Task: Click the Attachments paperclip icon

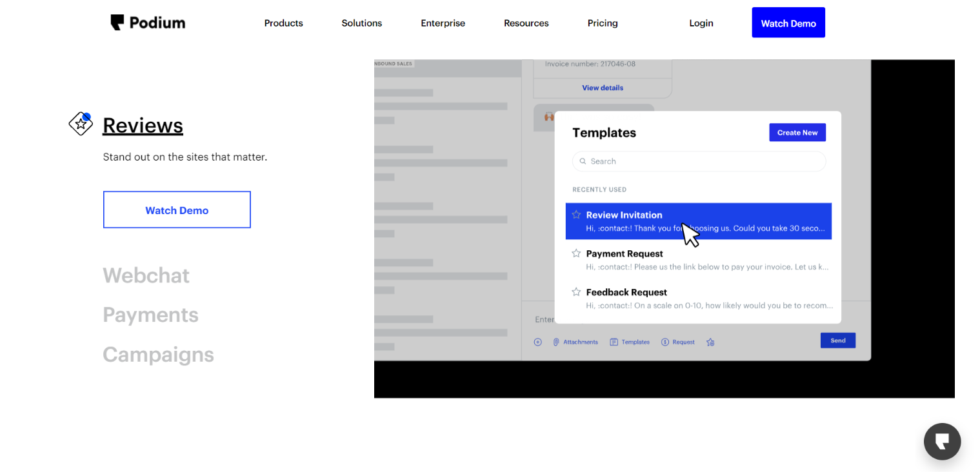Action: 555,342
